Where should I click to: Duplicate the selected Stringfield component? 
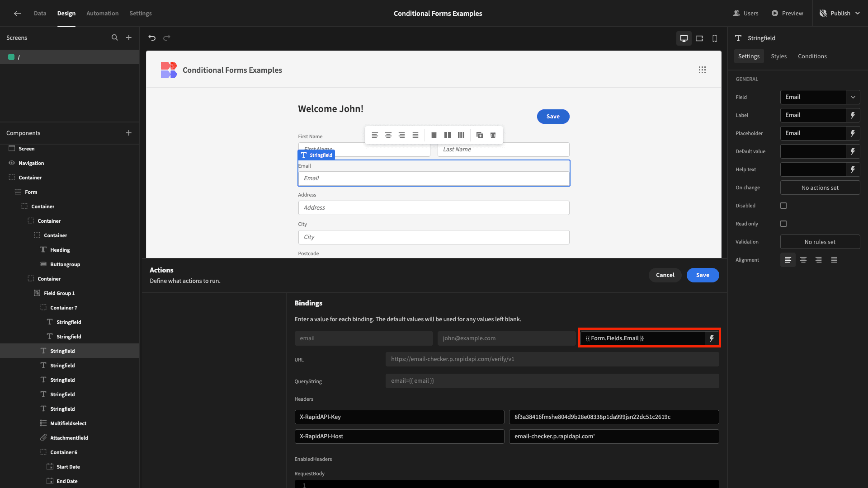click(480, 135)
